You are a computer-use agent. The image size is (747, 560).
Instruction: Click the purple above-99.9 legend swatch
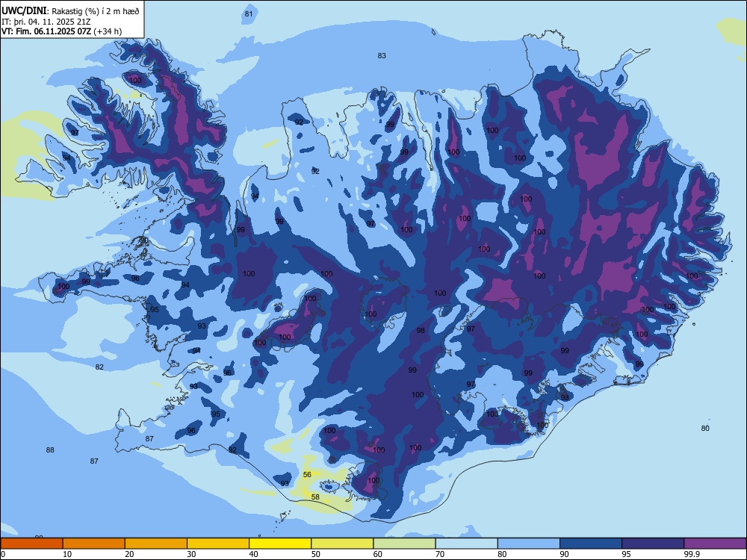(715, 544)
